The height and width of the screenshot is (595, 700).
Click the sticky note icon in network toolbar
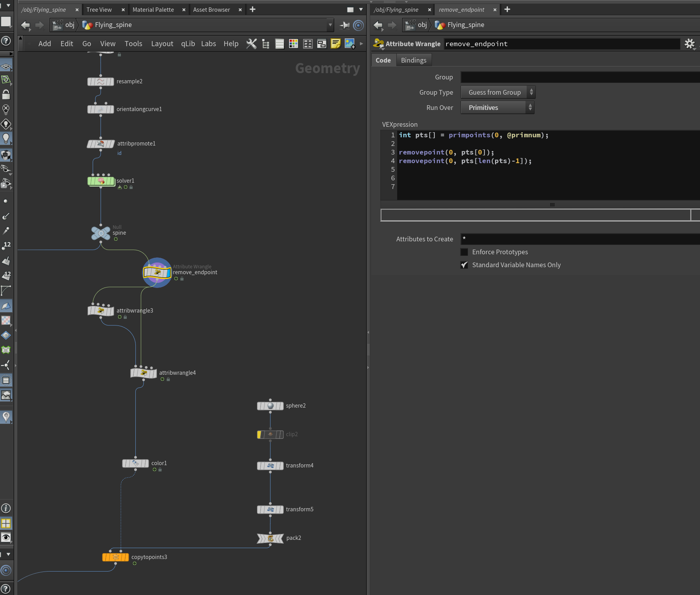(336, 43)
